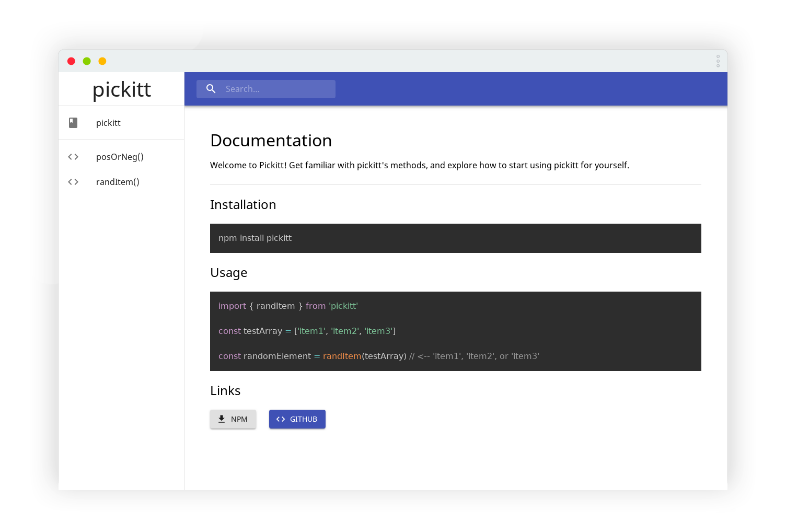The image size is (786, 532).
Task: Click the download icon on NPM button
Action: [x=222, y=419]
